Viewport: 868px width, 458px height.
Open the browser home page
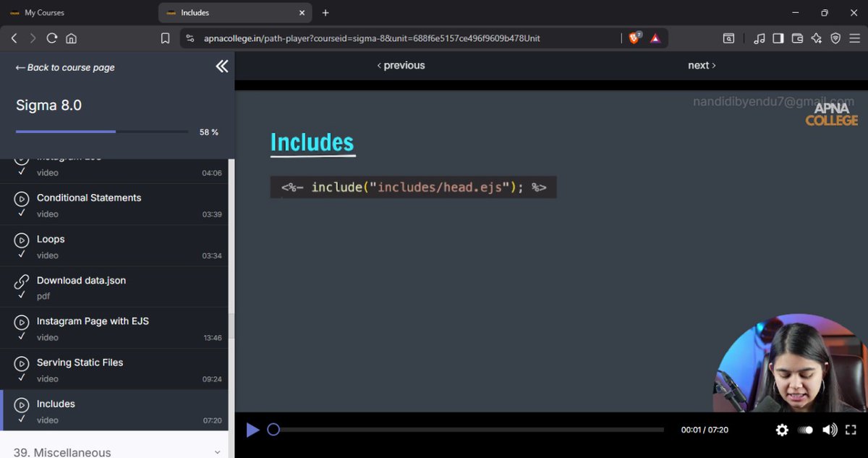tap(71, 38)
